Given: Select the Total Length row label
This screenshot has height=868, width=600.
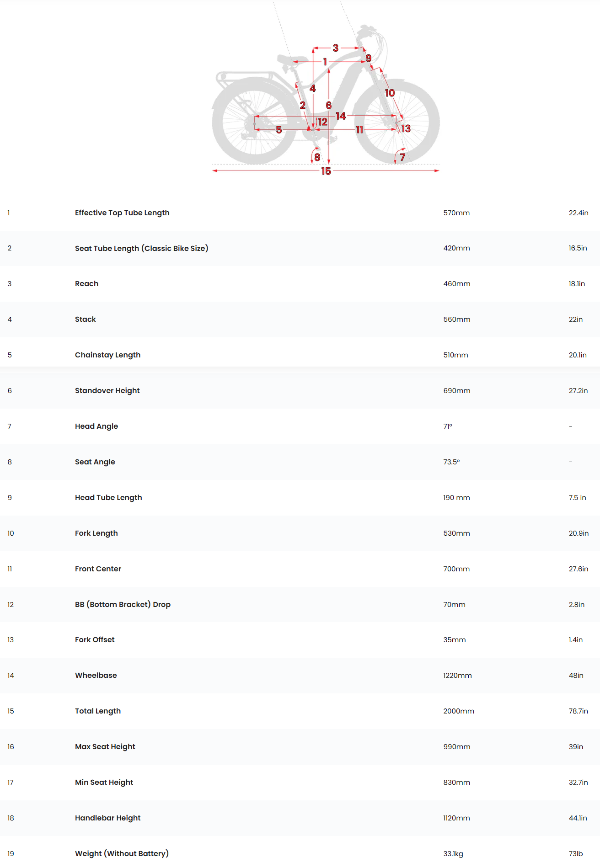Looking at the screenshot, I should click(98, 711).
